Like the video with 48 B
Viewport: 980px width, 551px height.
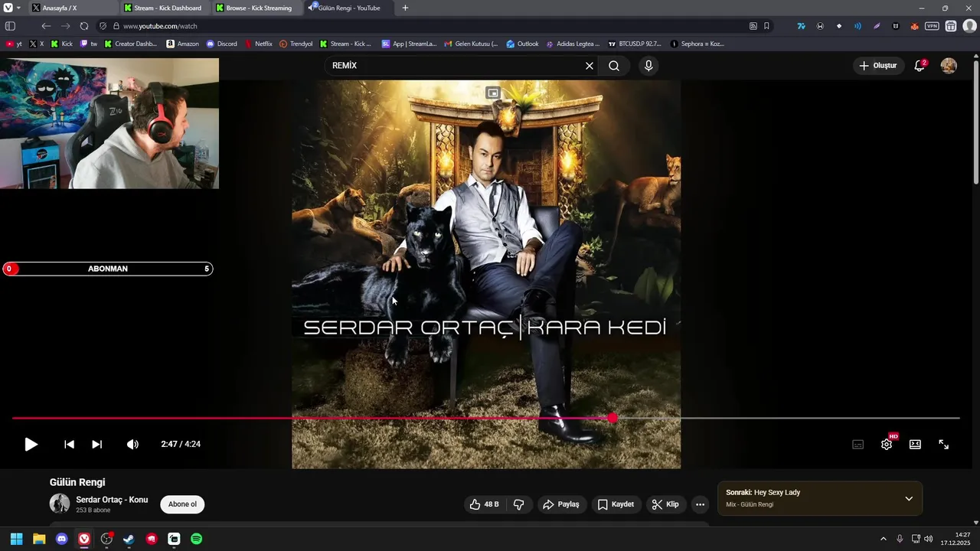click(485, 504)
